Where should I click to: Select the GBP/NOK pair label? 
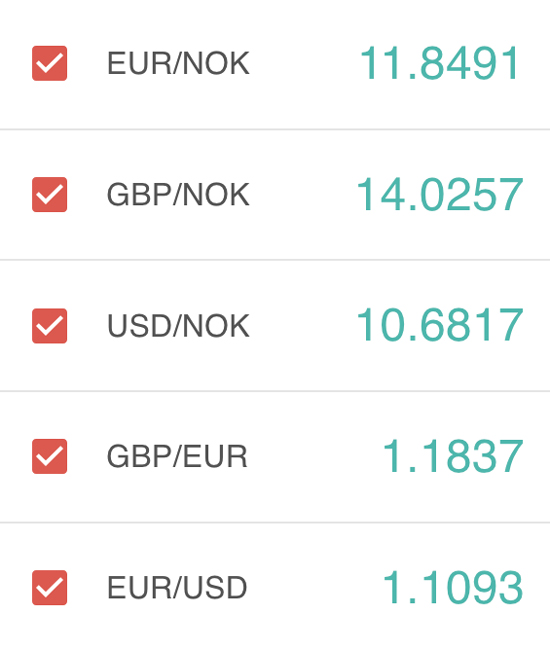(x=178, y=194)
